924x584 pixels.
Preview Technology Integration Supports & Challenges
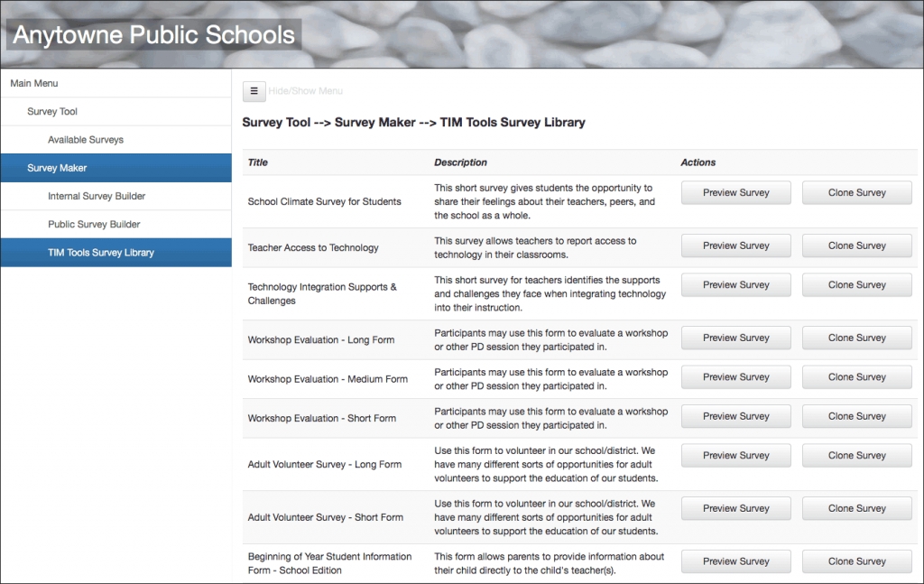point(735,284)
